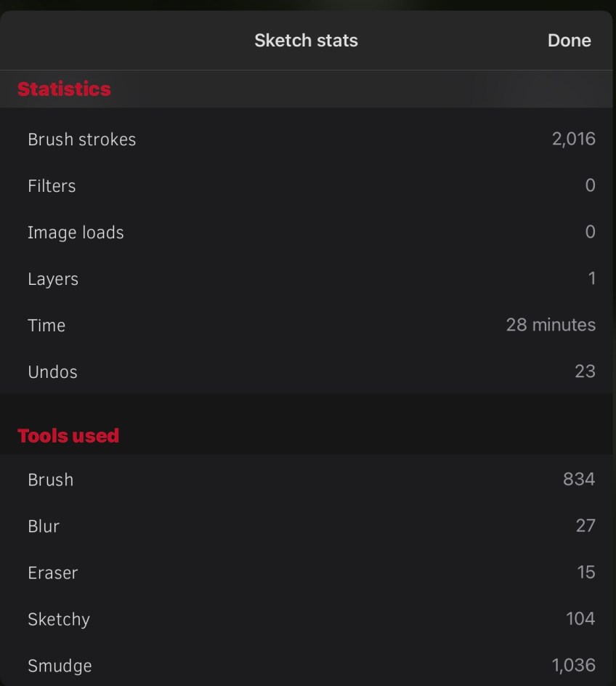The width and height of the screenshot is (616, 686).
Task: Click the 2,016 brush strokes value
Action: pyautogui.click(x=573, y=139)
